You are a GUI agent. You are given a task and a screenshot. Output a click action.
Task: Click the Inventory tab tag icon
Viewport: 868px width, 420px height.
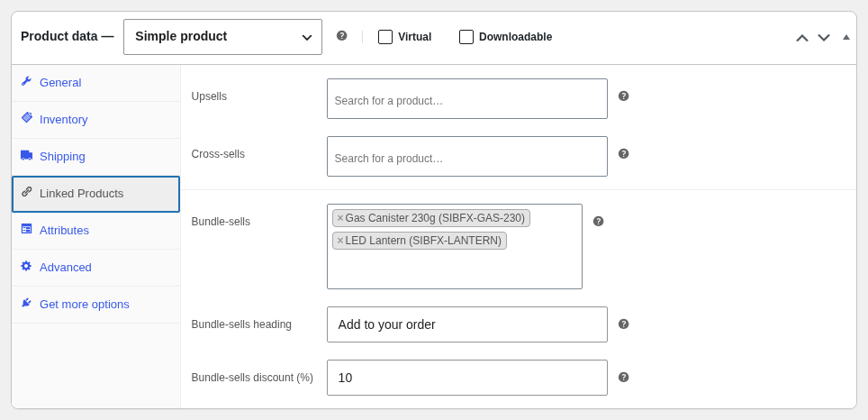pyautogui.click(x=27, y=117)
